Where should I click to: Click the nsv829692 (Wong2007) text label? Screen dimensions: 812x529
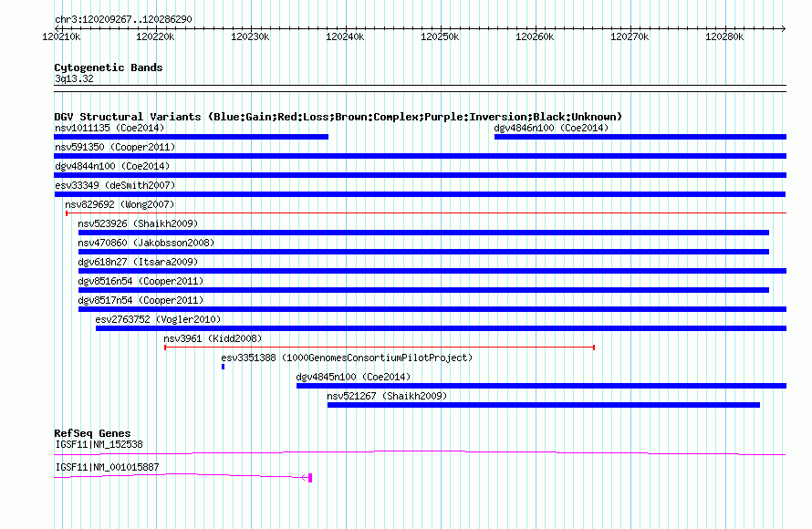pyautogui.click(x=120, y=204)
